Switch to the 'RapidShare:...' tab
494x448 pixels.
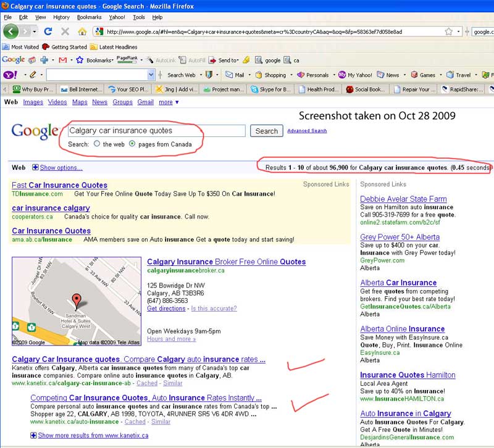coord(462,89)
